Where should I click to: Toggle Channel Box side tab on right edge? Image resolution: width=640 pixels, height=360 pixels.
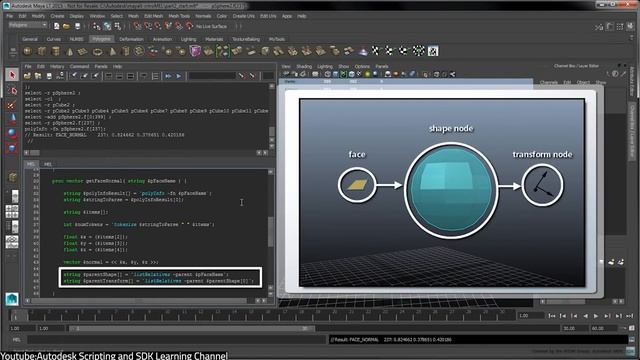point(633,130)
